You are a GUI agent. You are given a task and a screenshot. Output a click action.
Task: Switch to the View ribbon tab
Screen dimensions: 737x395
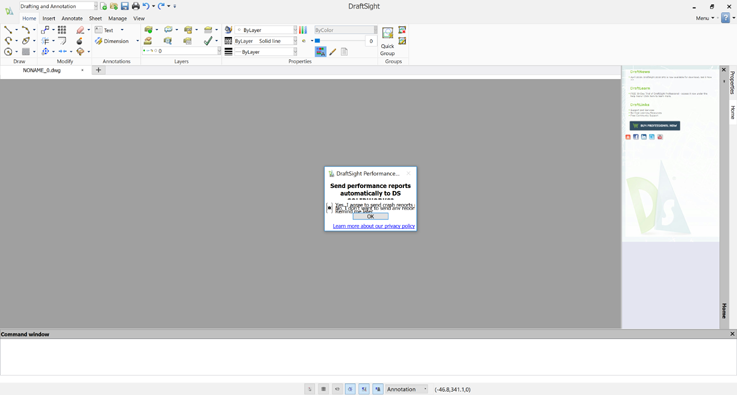[x=139, y=18]
